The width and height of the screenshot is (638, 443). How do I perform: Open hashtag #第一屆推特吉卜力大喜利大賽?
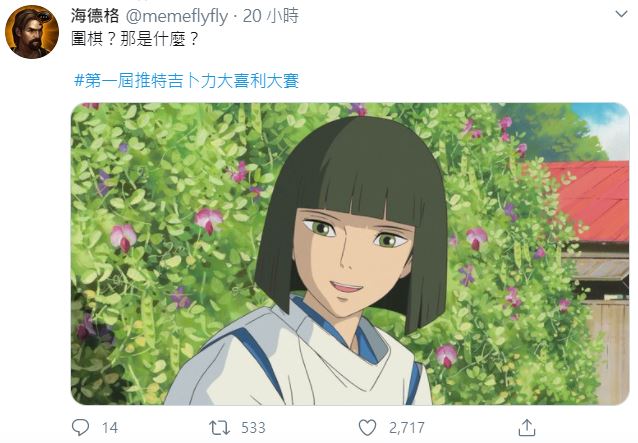187,81
